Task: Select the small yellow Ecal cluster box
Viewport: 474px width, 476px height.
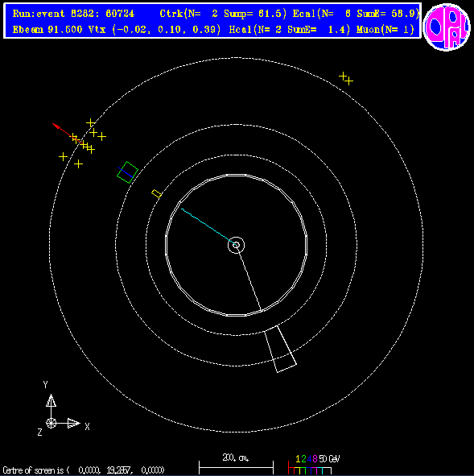Action: click(x=156, y=193)
